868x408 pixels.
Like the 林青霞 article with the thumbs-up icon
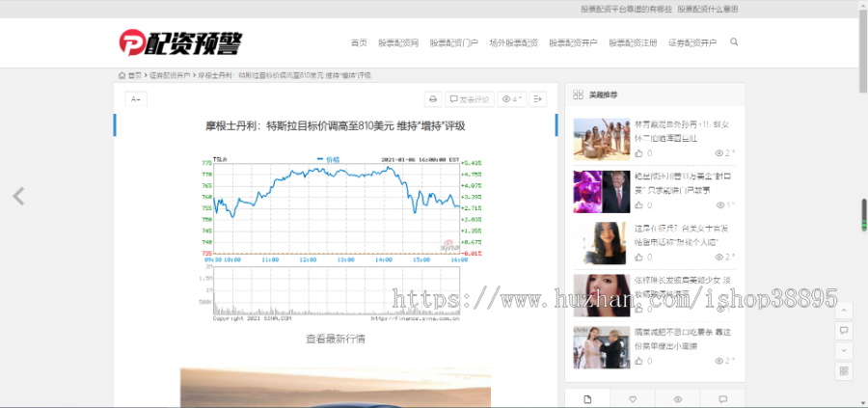pos(638,152)
